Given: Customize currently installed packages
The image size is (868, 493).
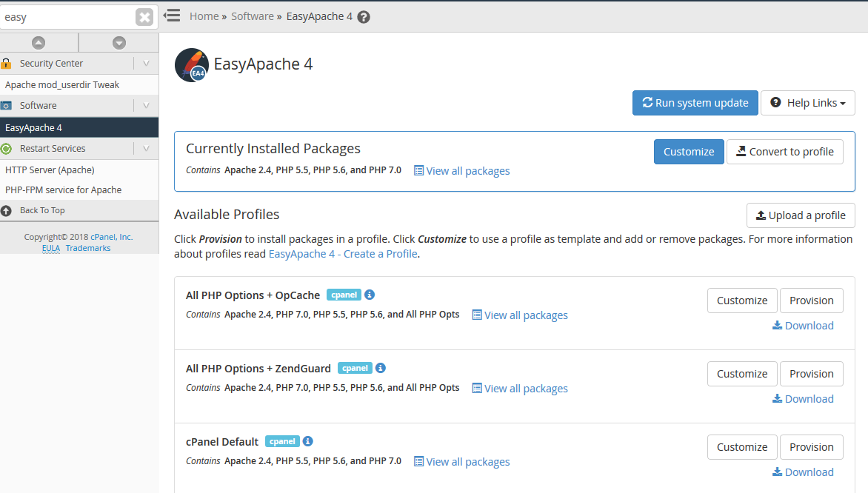Looking at the screenshot, I should point(689,152).
